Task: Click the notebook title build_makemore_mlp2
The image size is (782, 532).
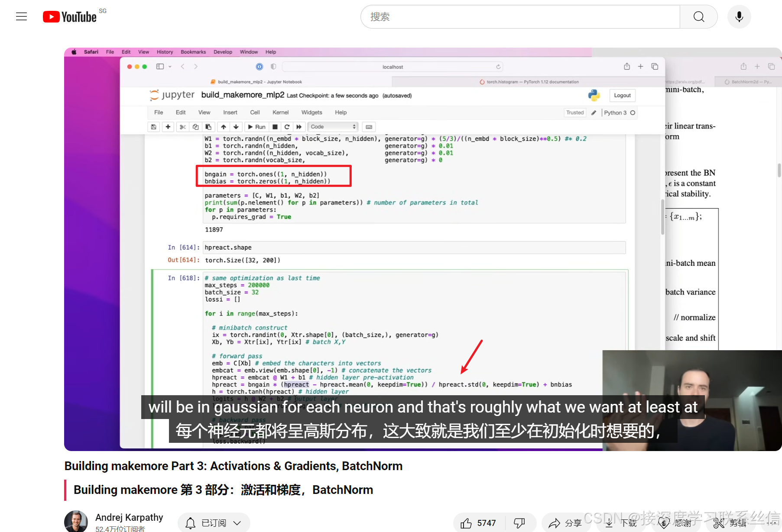Action: [243, 95]
